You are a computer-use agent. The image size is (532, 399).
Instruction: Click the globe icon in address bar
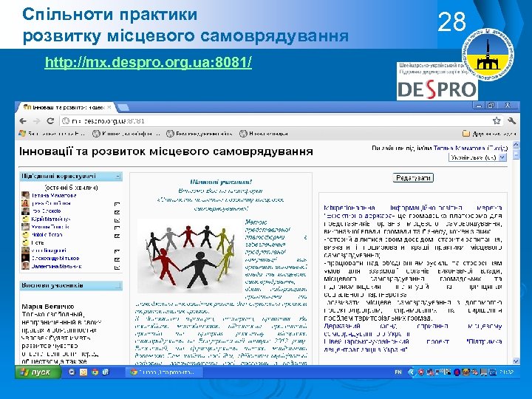tap(66, 120)
